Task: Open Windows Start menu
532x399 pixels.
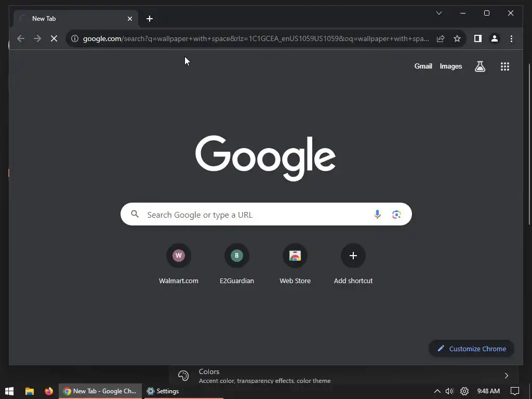Action: click(9, 391)
